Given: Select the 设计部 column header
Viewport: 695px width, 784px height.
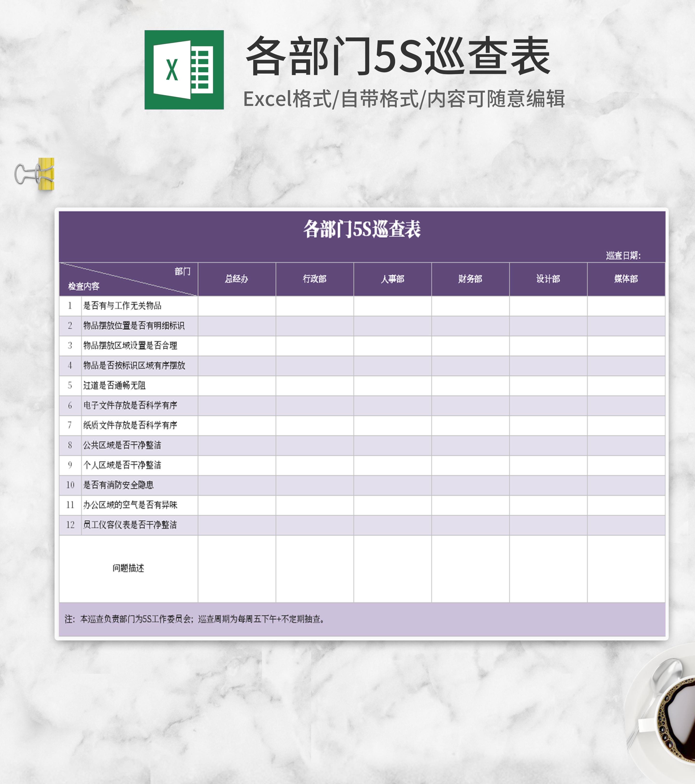Looking at the screenshot, I should (x=548, y=279).
